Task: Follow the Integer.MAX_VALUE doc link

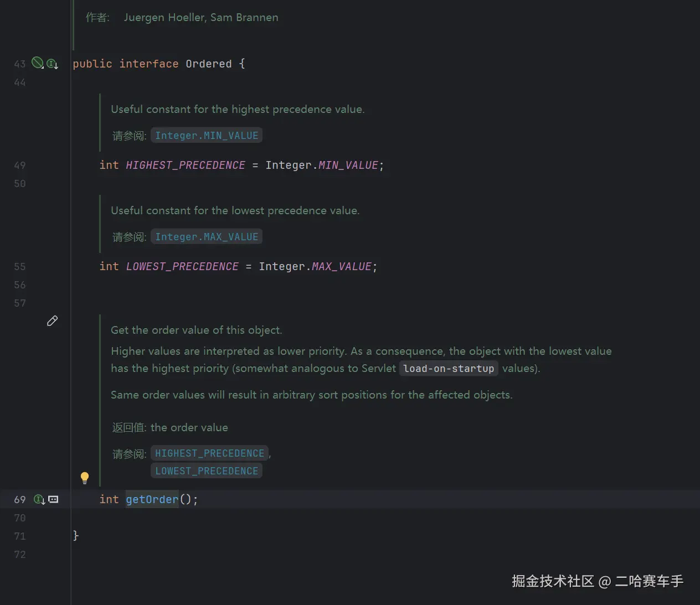Action: (x=207, y=237)
